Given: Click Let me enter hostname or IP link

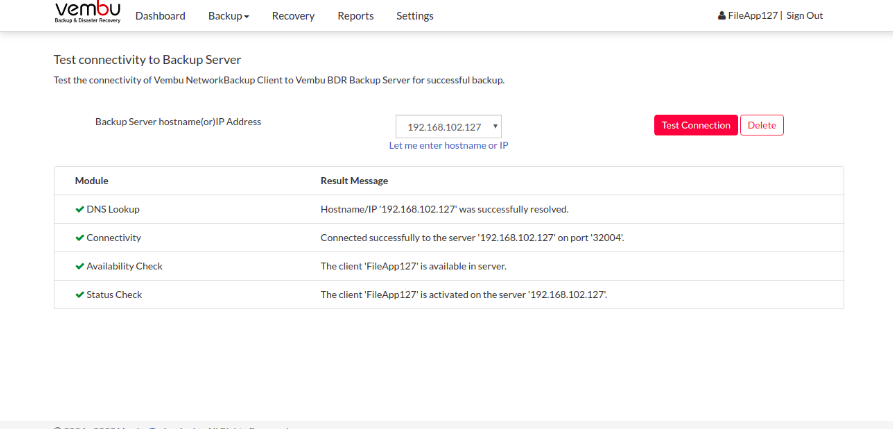Looking at the screenshot, I should pyautogui.click(x=449, y=145).
